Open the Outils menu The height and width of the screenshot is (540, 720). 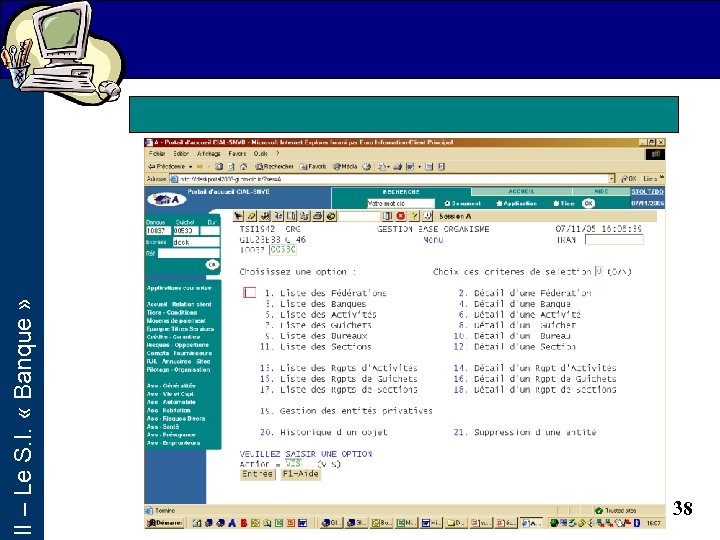(260, 154)
